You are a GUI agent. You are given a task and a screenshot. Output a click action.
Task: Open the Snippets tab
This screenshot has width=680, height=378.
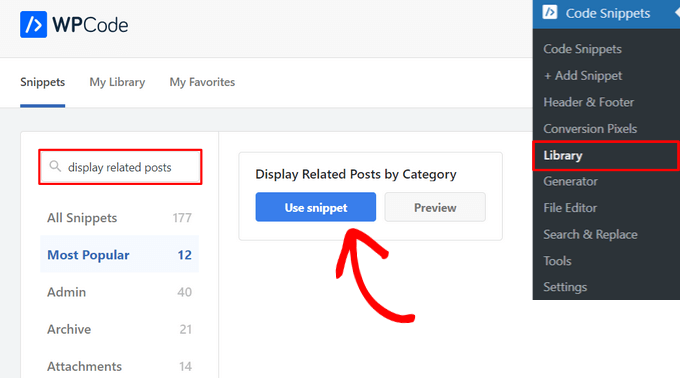[42, 82]
